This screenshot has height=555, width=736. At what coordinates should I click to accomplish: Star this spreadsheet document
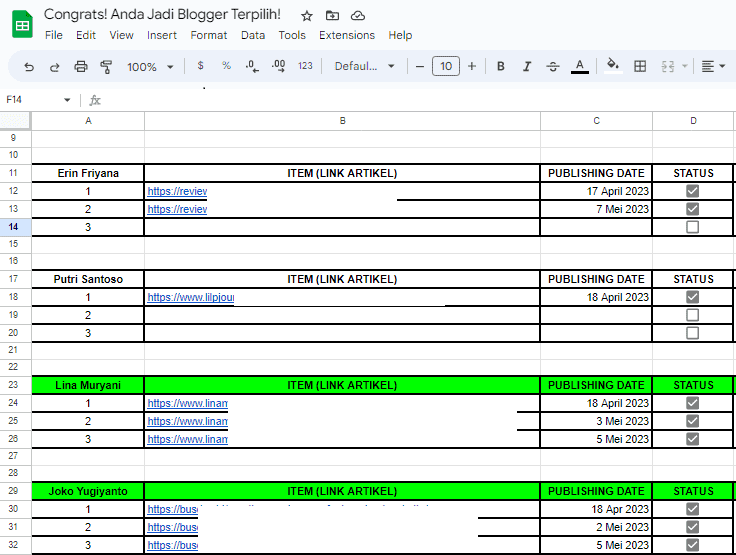pyautogui.click(x=307, y=16)
